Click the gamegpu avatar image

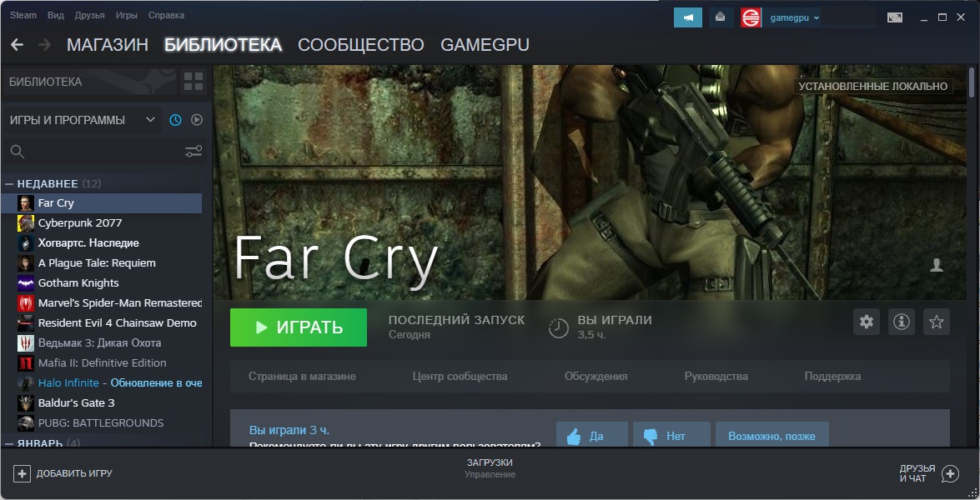(x=751, y=17)
